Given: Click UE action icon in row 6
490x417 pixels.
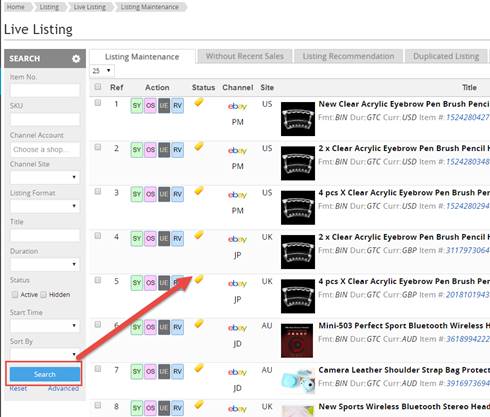Looking at the screenshot, I should pos(164,327).
